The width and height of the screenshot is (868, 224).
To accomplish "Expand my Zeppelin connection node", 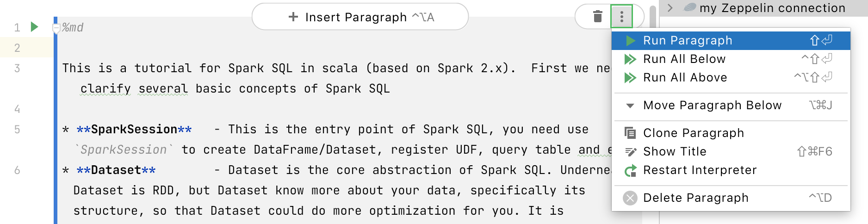I will pos(670,7).
